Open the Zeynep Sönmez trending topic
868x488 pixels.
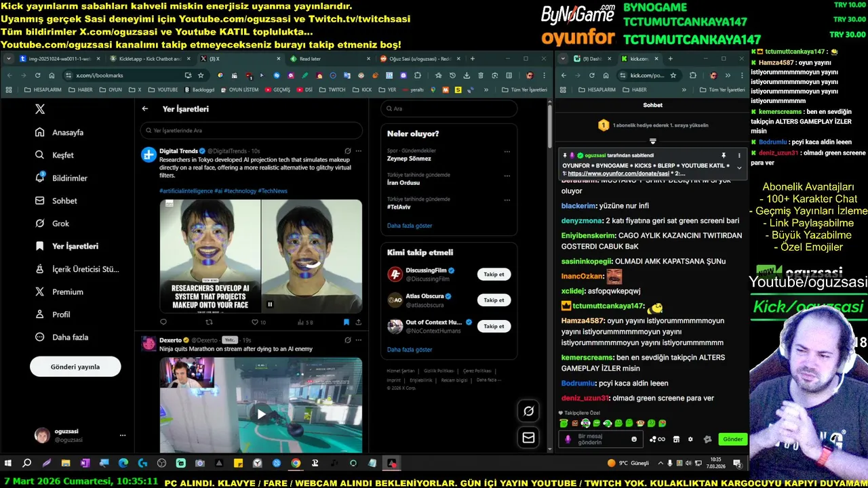(x=409, y=159)
